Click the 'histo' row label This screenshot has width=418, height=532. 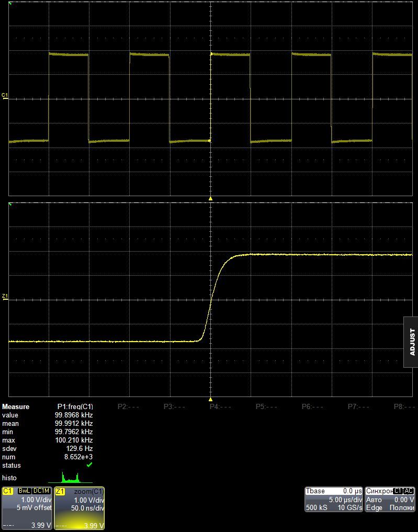pos(9,478)
